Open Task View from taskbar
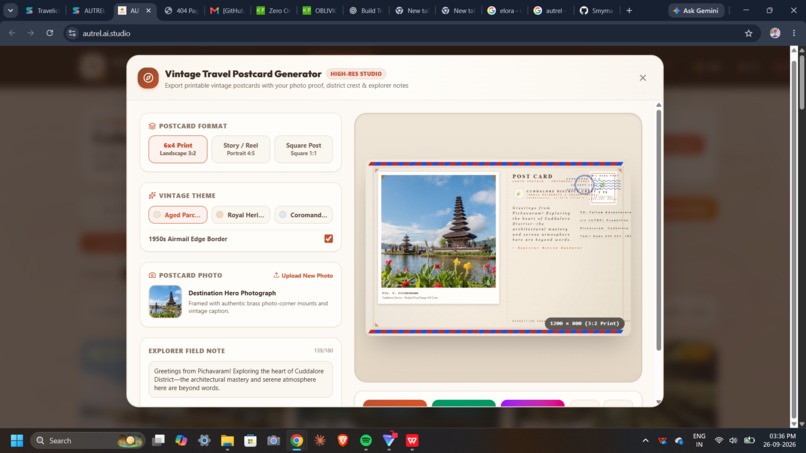The image size is (806, 453). click(x=158, y=441)
